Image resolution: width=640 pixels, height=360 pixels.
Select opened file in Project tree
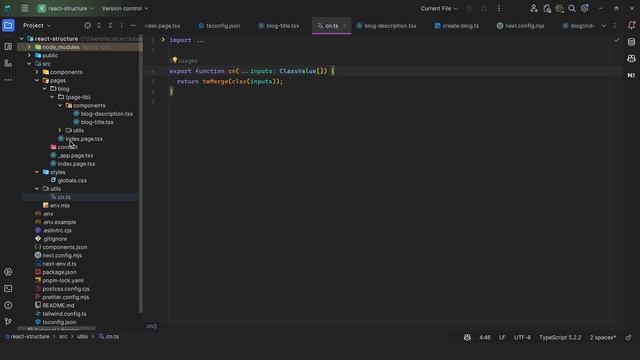[87, 25]
